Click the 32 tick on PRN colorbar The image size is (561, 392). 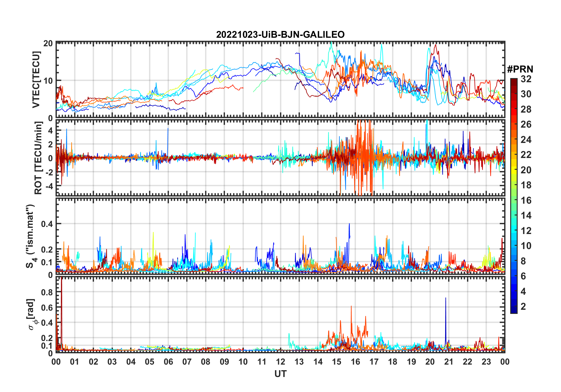pos(526,79)
